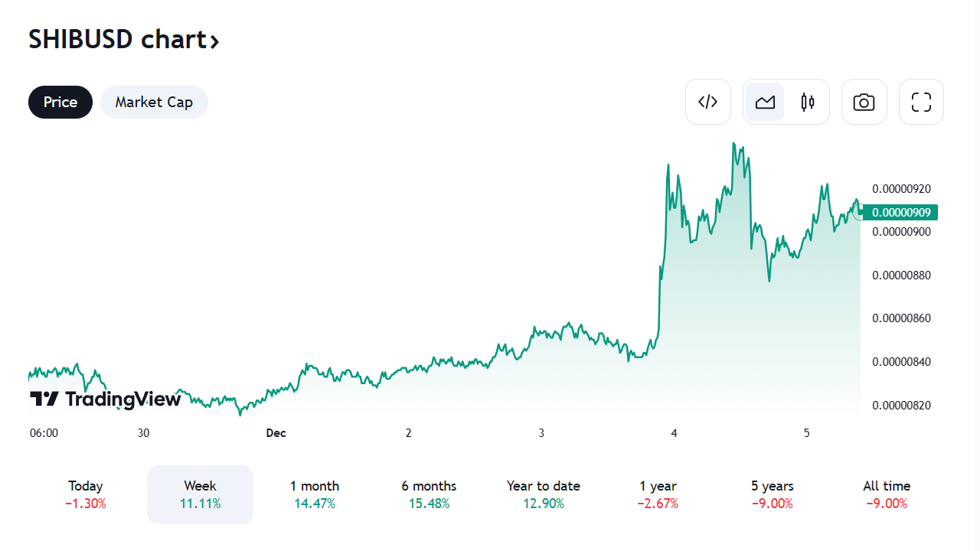Screen dimensions: 980x551
Task: Show the 1 month range
Action: click(315, 494)
